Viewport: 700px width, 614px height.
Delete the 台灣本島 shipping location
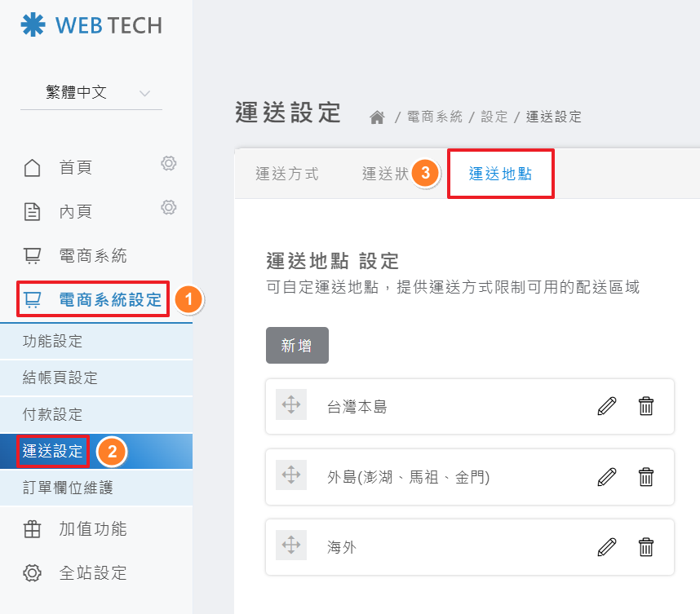coord(646,406)
